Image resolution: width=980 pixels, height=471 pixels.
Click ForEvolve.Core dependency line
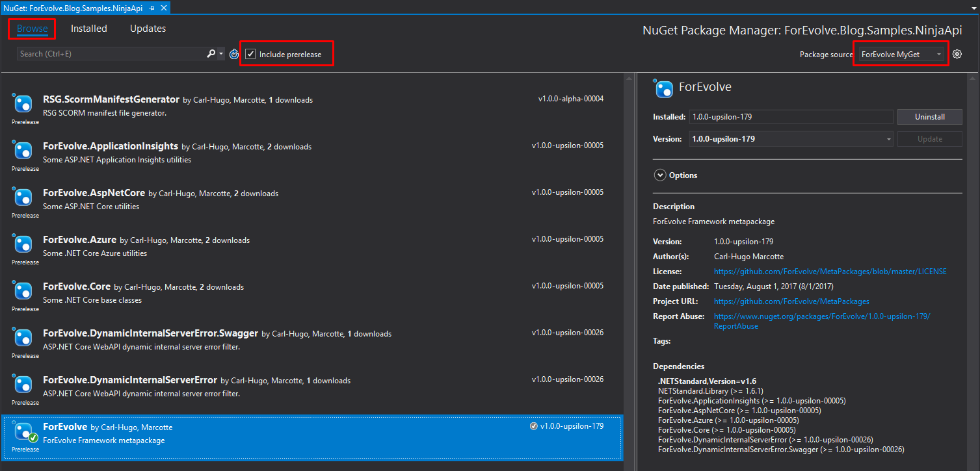click(727, 430)
